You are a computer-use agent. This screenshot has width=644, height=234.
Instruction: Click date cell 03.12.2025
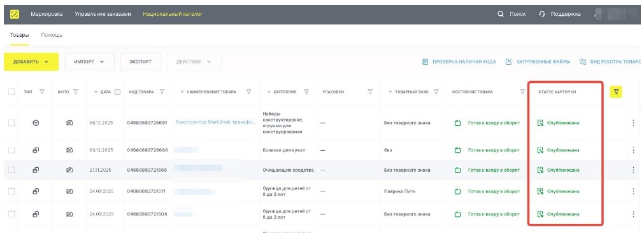tap(101, 150)
